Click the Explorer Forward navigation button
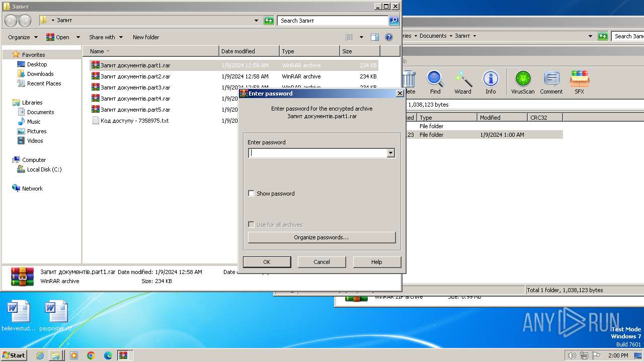Viewport: 644px width, 362px height. pyautogui.click(x=25, y=21)
